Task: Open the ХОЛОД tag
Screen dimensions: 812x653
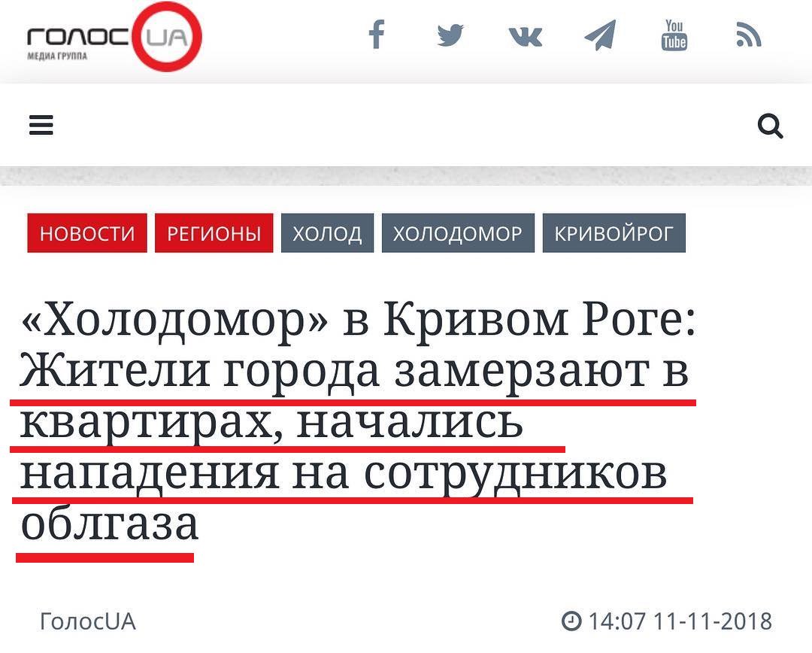Action: click(327, 233)
